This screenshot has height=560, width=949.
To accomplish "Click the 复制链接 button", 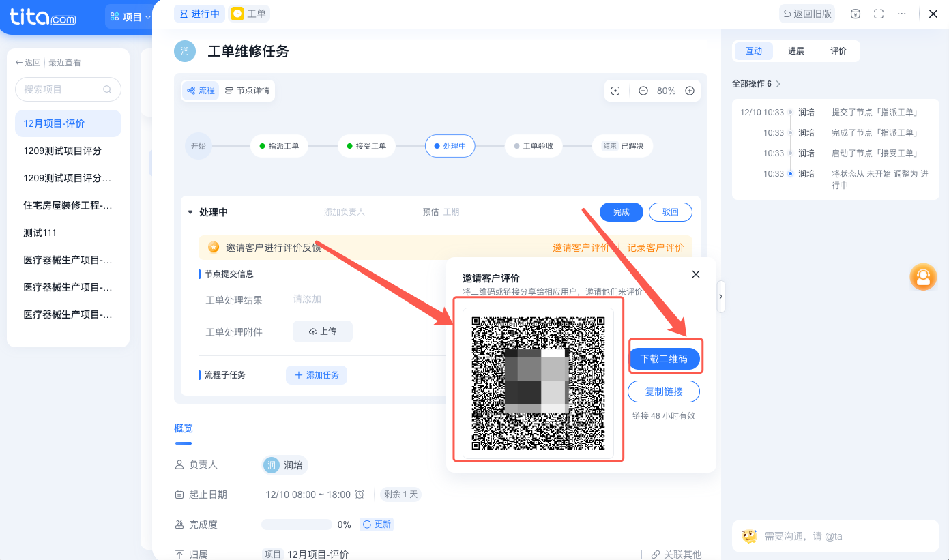I will [664, 392].
